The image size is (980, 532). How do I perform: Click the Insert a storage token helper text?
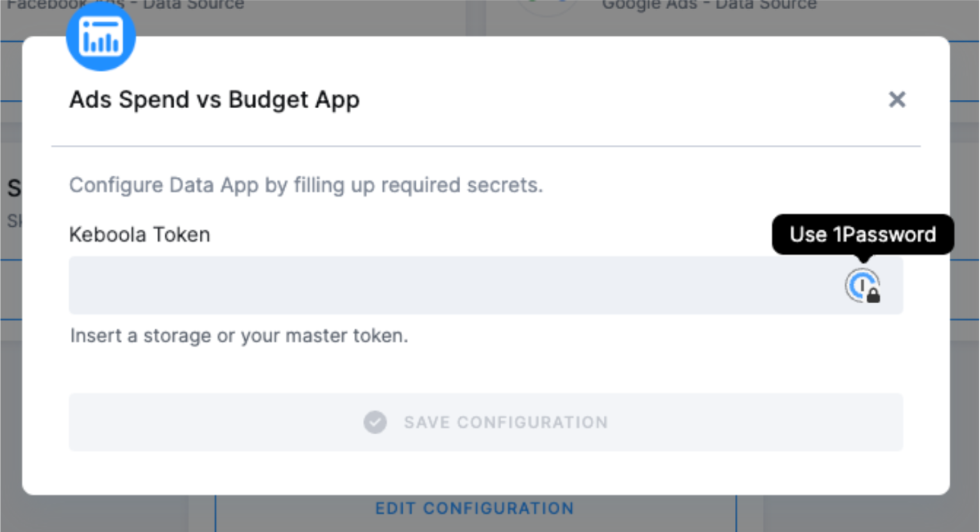tap(239, 335)
